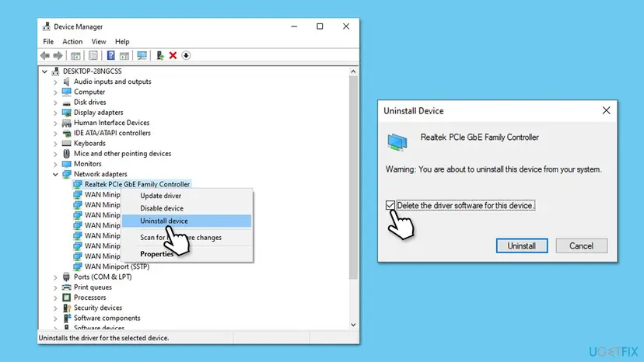
Task: Click the scrollbar up arrow
Action: (x=353, y=71)
